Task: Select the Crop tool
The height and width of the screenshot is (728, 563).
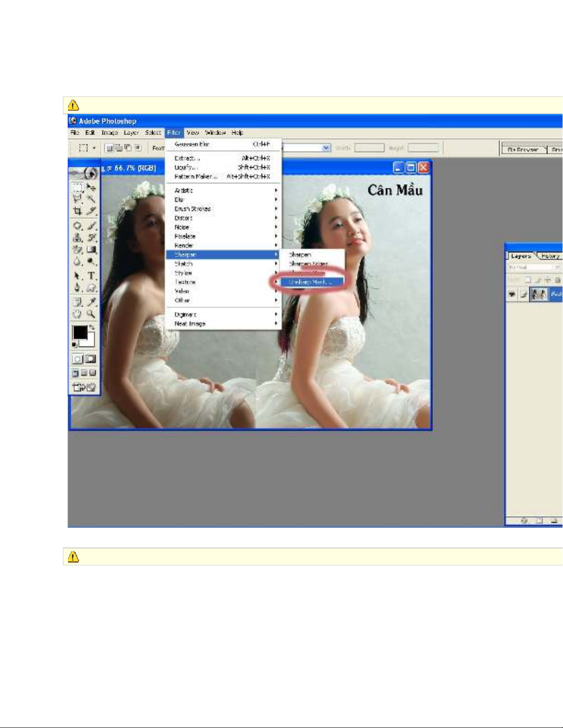Action: click(77, 211)
